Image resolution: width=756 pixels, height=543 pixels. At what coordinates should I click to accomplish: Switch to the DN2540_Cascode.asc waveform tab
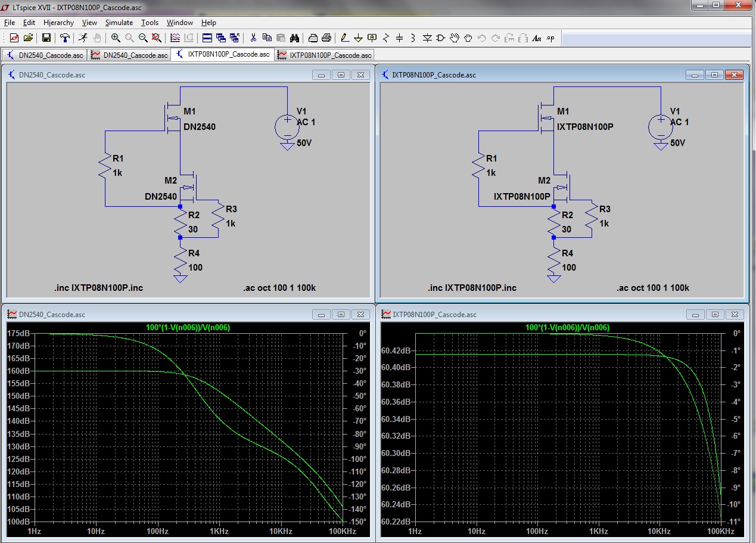(129, 55)
